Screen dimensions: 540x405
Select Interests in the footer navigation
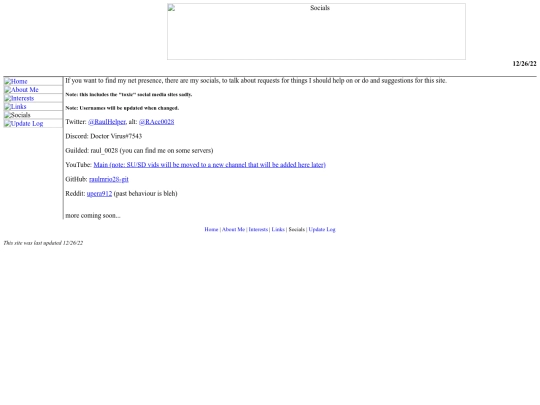pos(258,229)
